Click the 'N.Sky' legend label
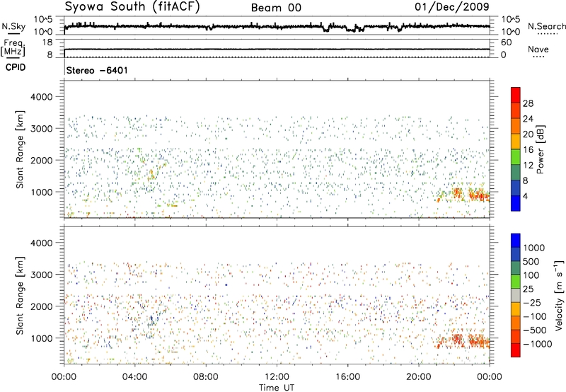 [13, 26]
